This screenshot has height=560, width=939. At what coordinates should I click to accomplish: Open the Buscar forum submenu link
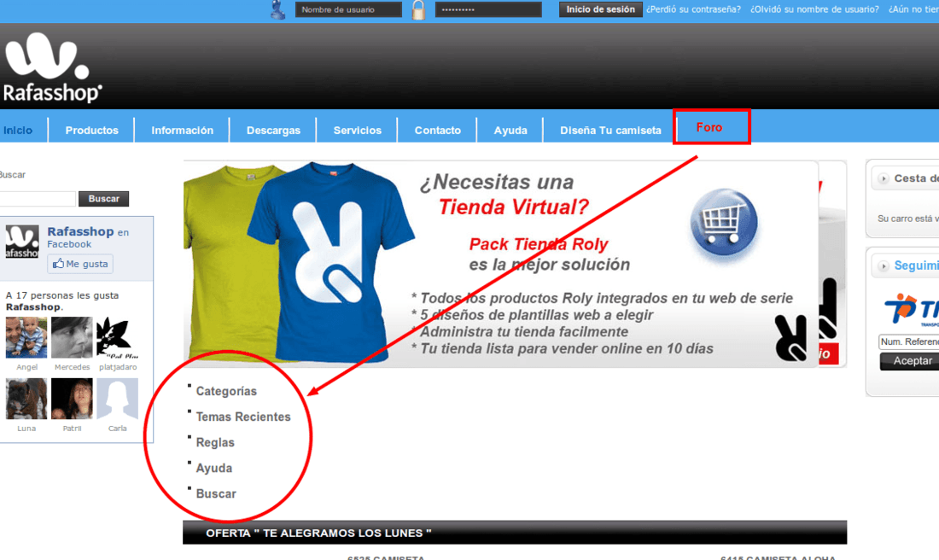click(216, 494)
